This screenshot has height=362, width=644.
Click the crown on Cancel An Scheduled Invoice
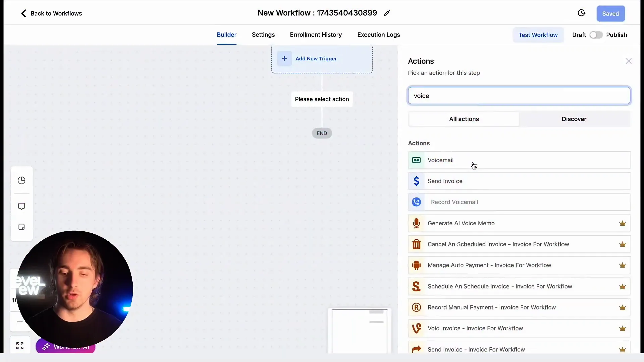coord(622,244)
